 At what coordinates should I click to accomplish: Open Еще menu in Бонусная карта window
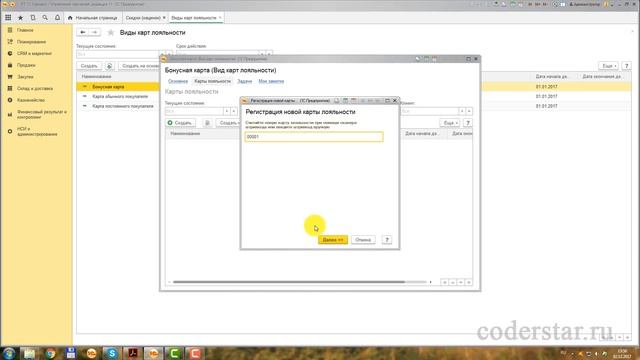[x=450, y=123]
